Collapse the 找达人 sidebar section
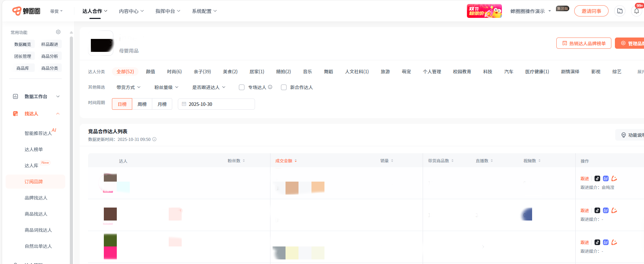 pyautogui.click(x=58, y=114)
